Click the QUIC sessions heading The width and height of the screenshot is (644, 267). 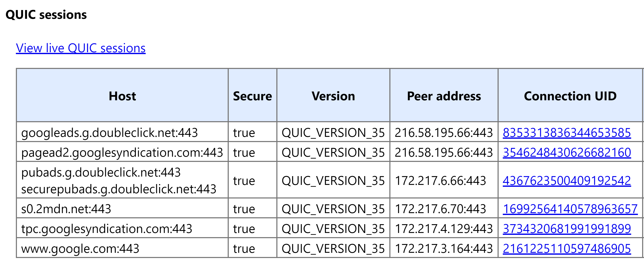pos(46,14)
